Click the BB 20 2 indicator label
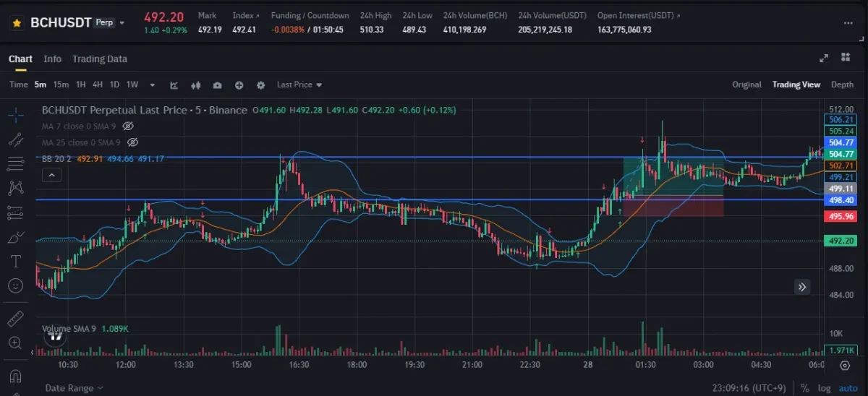 click(x=56, y=159)
